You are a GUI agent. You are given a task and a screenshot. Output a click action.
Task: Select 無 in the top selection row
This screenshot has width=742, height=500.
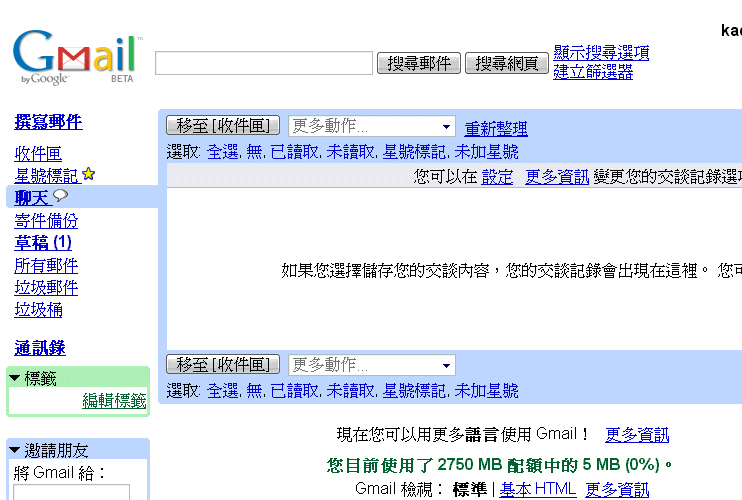[x=254, y=152]
